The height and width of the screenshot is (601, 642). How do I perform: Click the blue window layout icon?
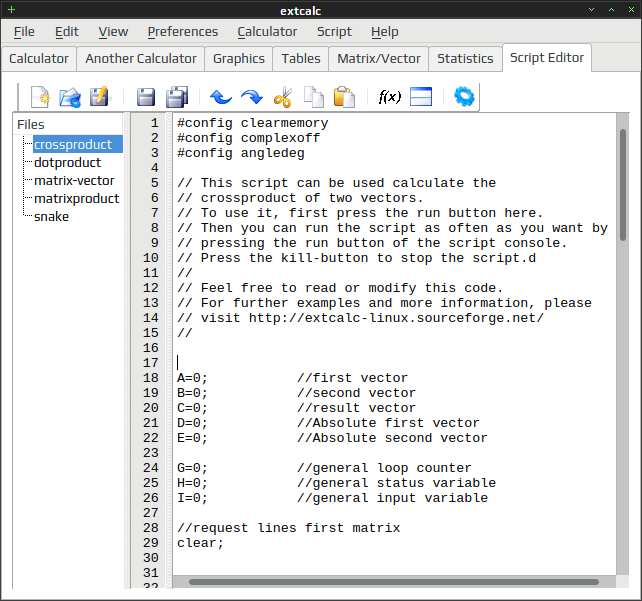pos(421,97)
